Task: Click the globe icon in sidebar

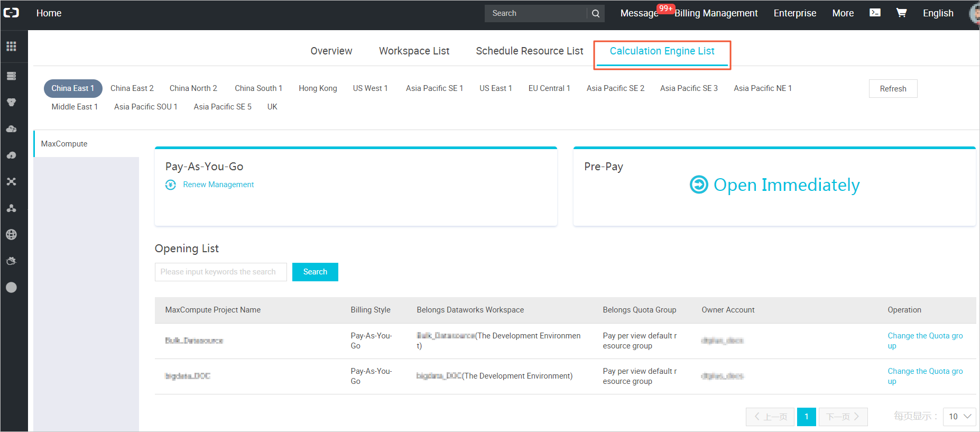Action: click(x=11, y=235)
